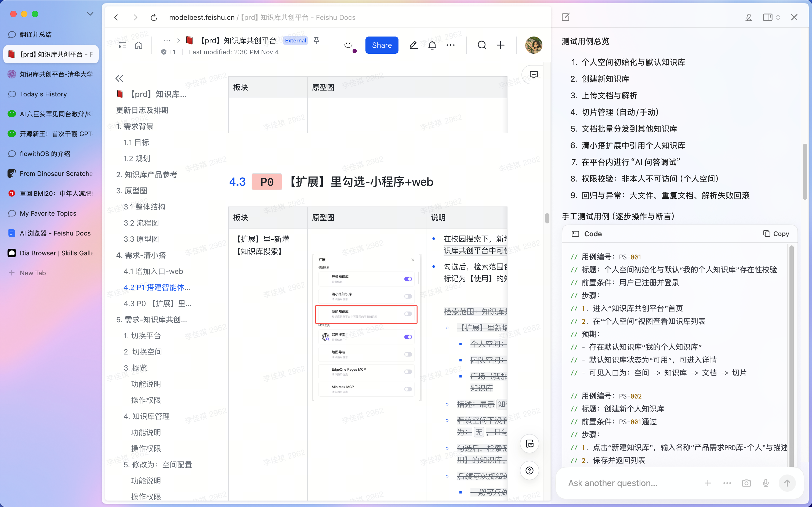This screenshot has width=812, height=507.
Task: Click the blue Share button
Action: coord(382,45)
